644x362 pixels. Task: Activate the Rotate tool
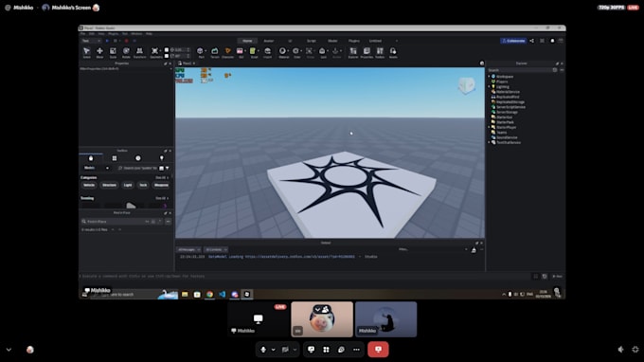click(126, 52)
